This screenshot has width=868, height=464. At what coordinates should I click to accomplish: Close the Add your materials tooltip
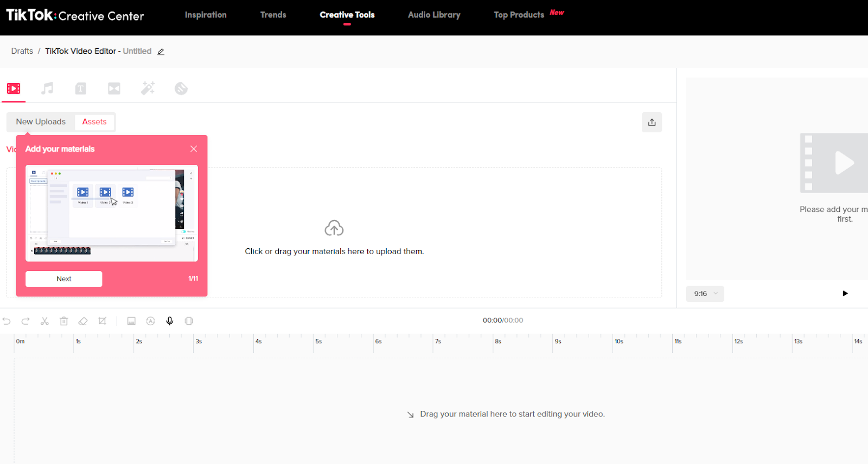[x=194, y=149]
